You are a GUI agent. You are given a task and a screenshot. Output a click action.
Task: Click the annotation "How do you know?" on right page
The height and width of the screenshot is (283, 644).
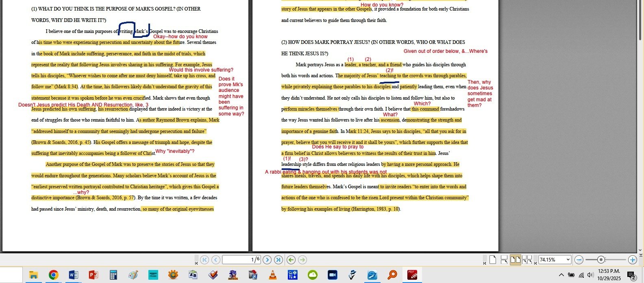coord(382,5)
